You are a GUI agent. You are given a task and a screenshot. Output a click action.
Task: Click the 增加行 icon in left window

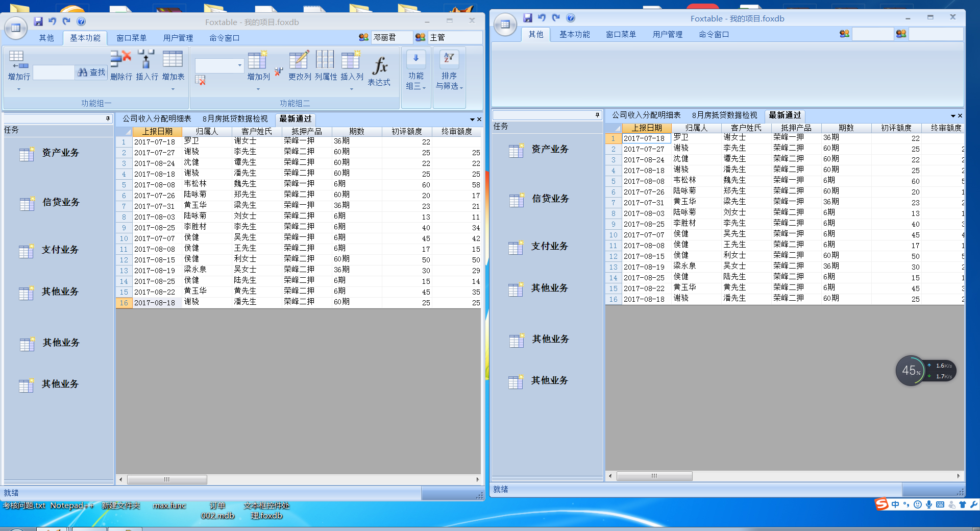click(x=18, y=60)
